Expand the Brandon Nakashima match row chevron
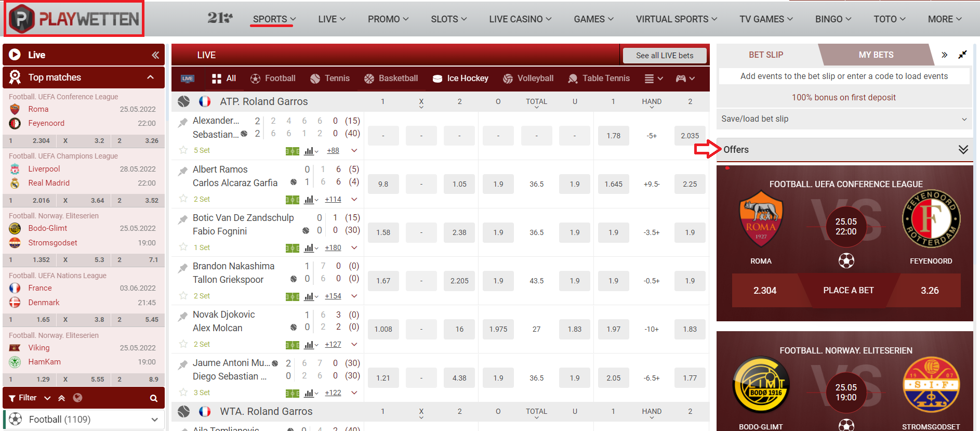This screenshot has width=980, height=431. point(354,296)
